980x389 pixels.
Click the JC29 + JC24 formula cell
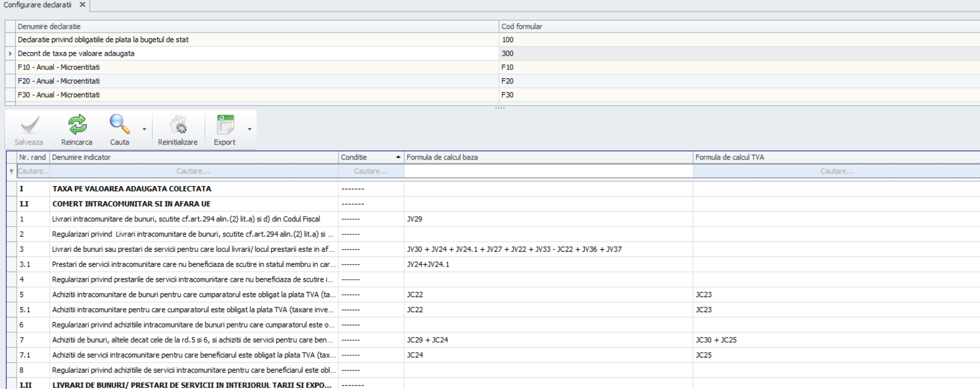[548, 340]
